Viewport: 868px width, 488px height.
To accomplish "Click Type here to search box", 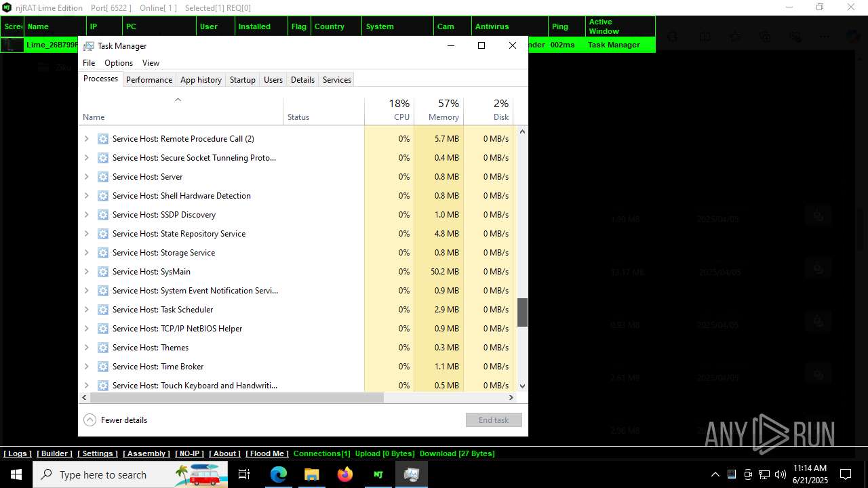I will click(130, 474).
